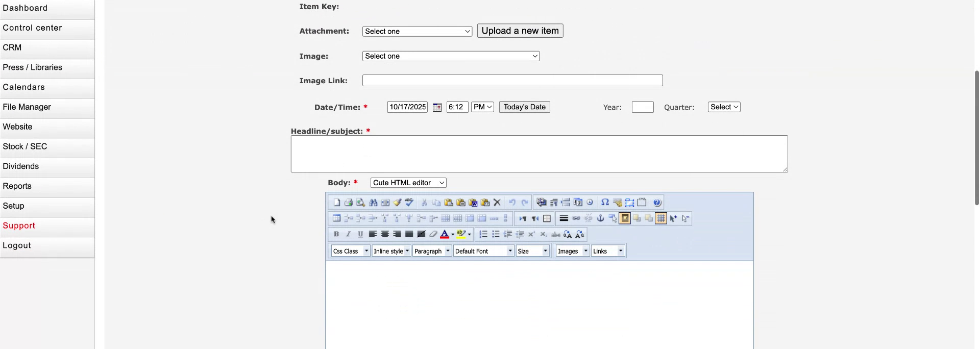Click the black X Delete icon
Screen dimensions: 980x349
click(497, 203)
